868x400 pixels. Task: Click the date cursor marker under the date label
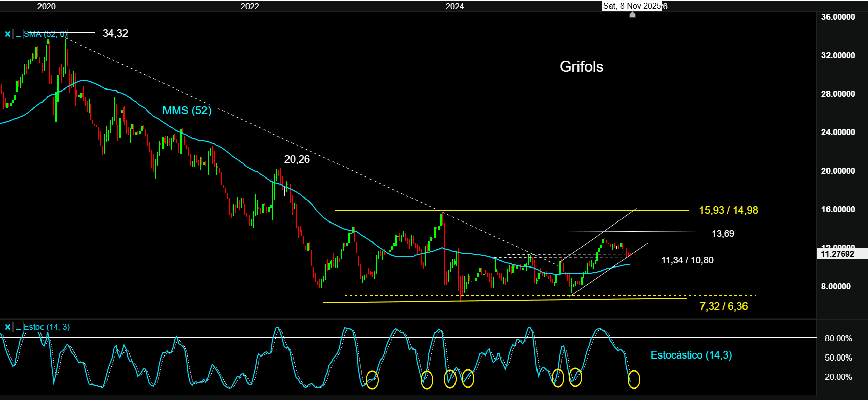coord(632,15)
